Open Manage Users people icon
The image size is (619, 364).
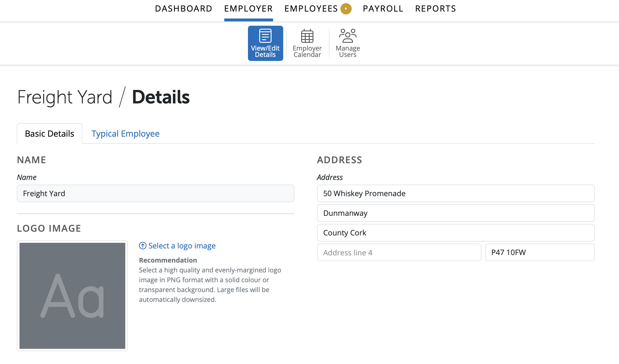348,36
